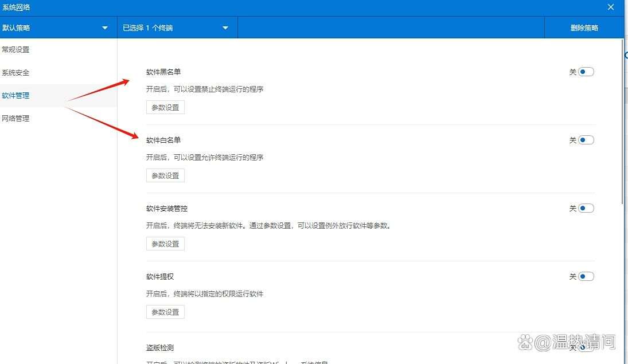628x364 pixels.
Task: Close the 系统网络 dialog
Action: [x=610, y=7]
